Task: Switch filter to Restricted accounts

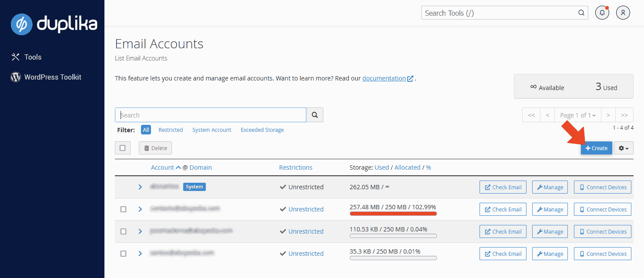Action: pos(170,130)
